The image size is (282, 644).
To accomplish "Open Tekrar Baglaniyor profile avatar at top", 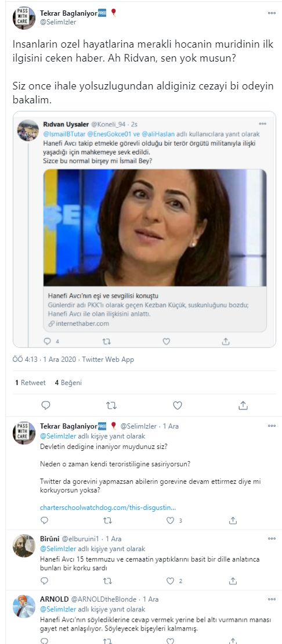I will point(24,18).
